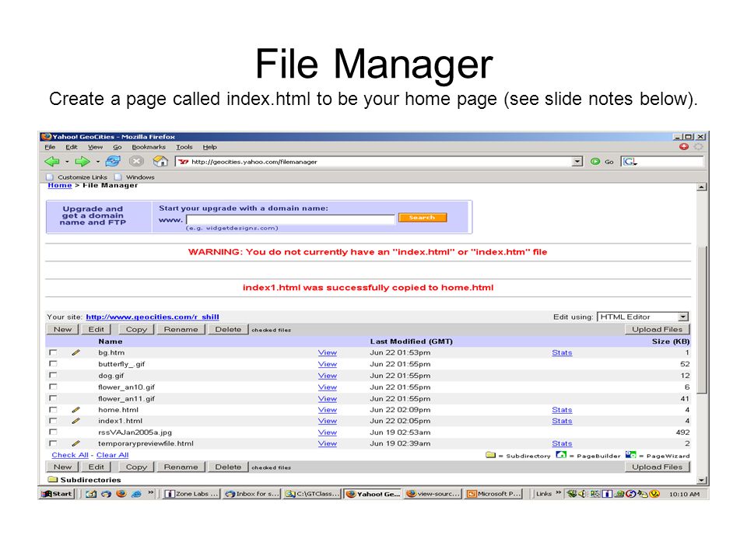This screenshot has height=560, width=747.
Task: Open Inbox task in the taskbar
Action: tap(251, 494)
